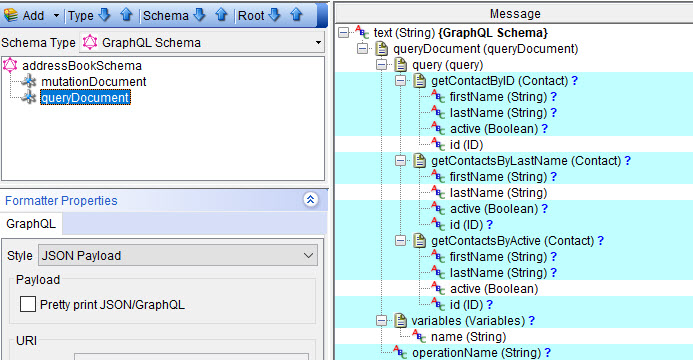Viewport: 693px width, 360px height.
Task: Open the Style JSON Payload dropdown
Action: click(178, 255)
